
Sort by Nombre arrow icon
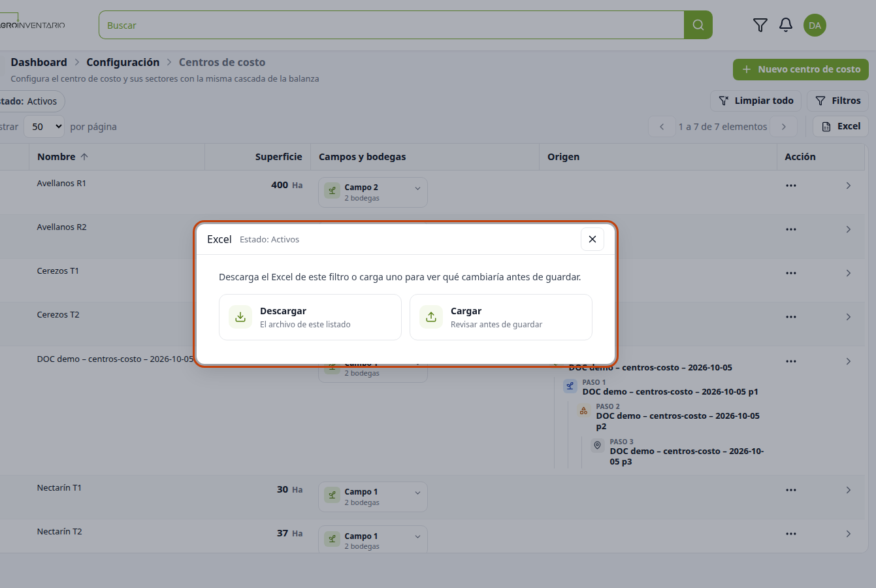click(x=84, y=157)
